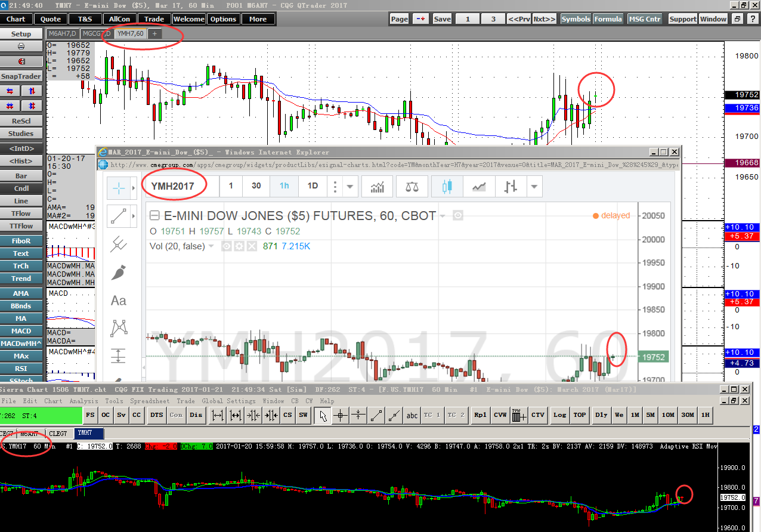Screen dimensions: 761x532
Task: Click the printer icon in CQG sidebar
Action: tap(21, 47)
